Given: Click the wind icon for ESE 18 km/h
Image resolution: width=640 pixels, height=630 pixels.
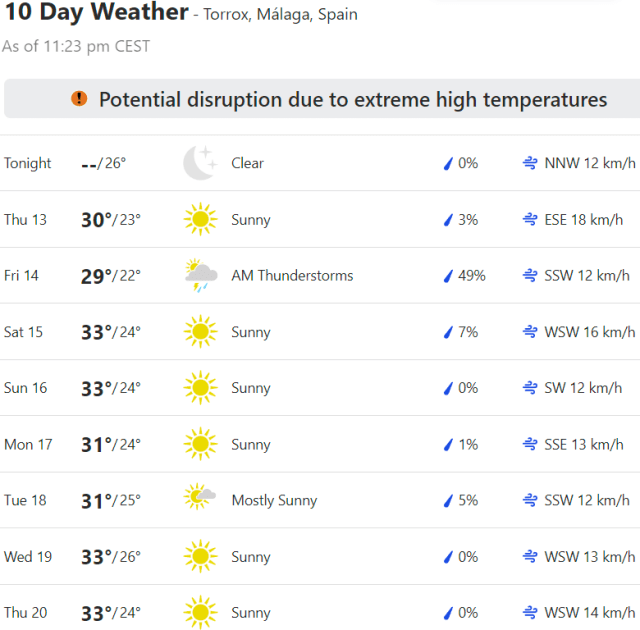Looking at the screenshot, I should pyautogui.click(x=530, y=219).
